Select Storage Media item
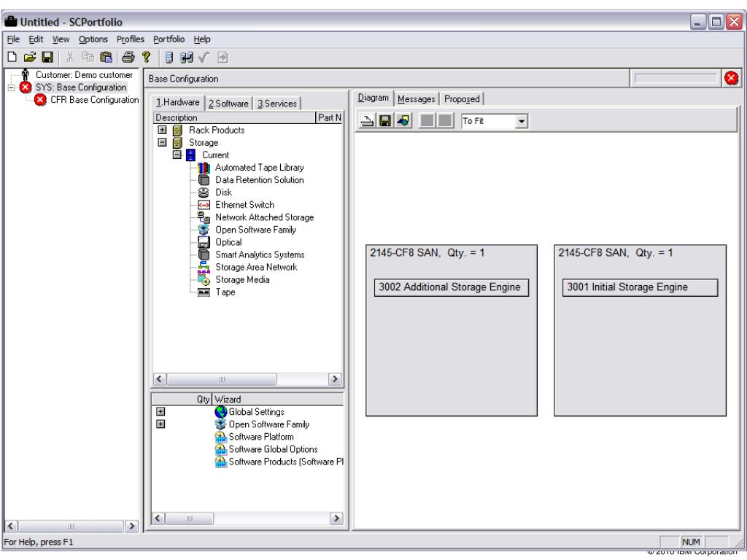 point(242,279)
